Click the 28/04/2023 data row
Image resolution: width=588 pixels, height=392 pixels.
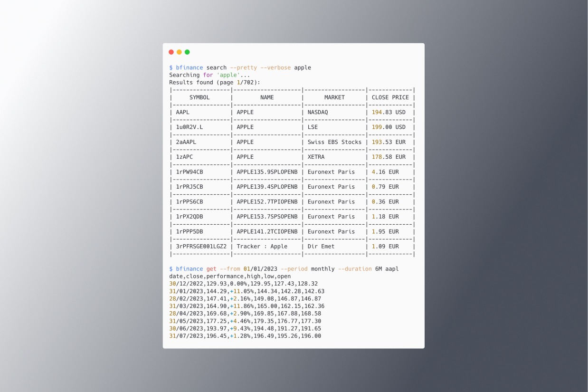click(245, 314)
